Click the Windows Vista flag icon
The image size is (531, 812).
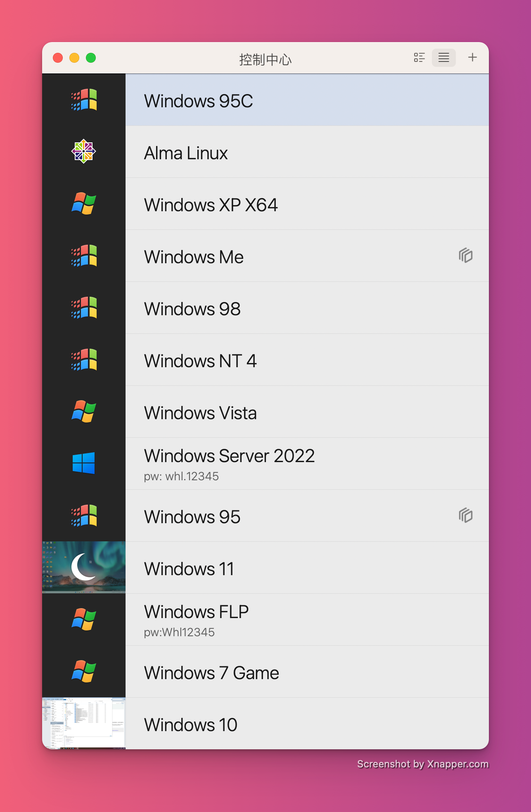84,411
